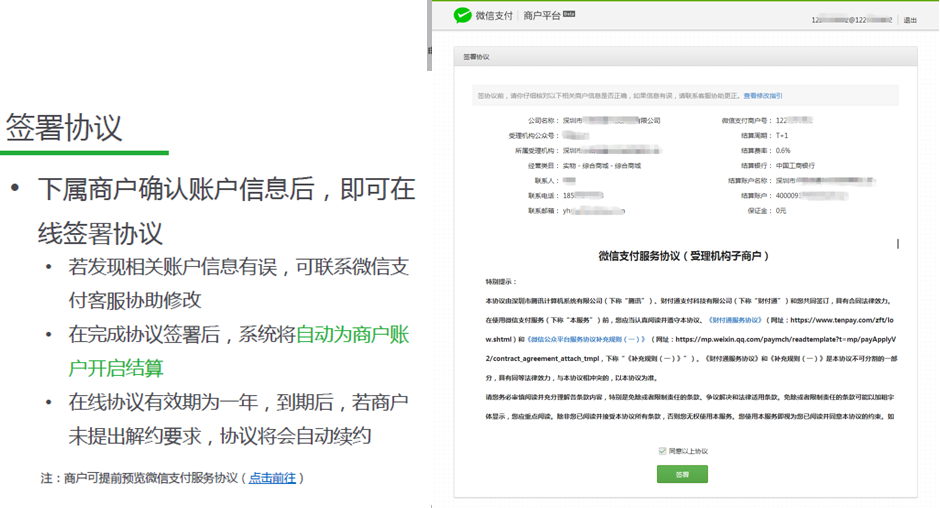Click the 联系电话 value starting with 185
The width and height of the screenshot is (940, 508).
(583, 196)
